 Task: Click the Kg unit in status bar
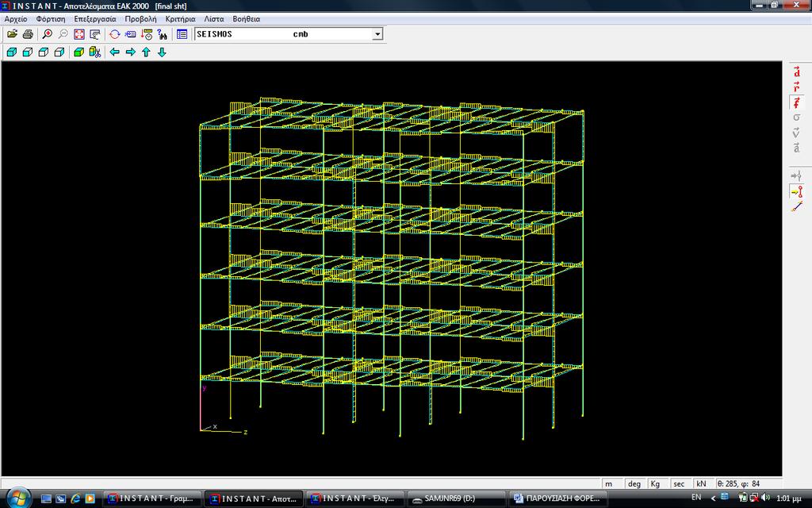tap(656, 483)
